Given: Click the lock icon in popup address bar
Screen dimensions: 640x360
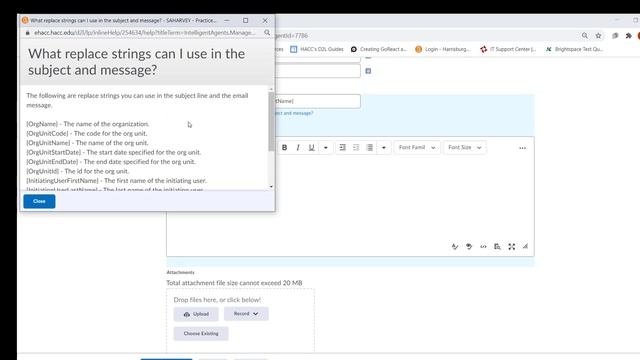Looking at the screenshot, I should coord(27,33).
